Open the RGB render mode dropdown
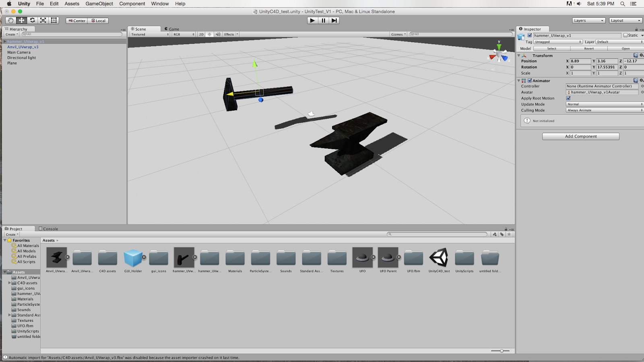The image size is (644, 362). 184,35
